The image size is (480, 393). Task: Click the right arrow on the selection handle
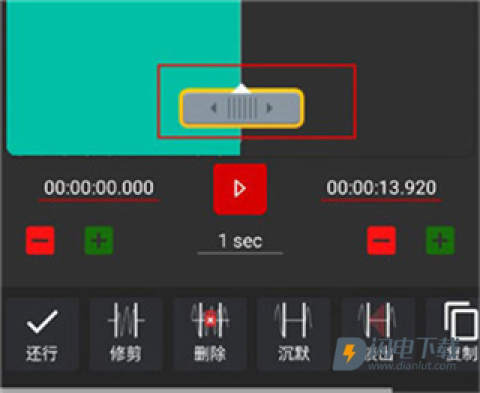click(x=269, y=108)
